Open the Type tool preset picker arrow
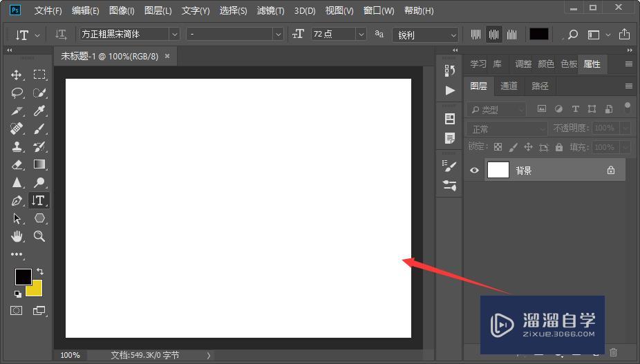This screenshot has height=364, width=640. 37,35
